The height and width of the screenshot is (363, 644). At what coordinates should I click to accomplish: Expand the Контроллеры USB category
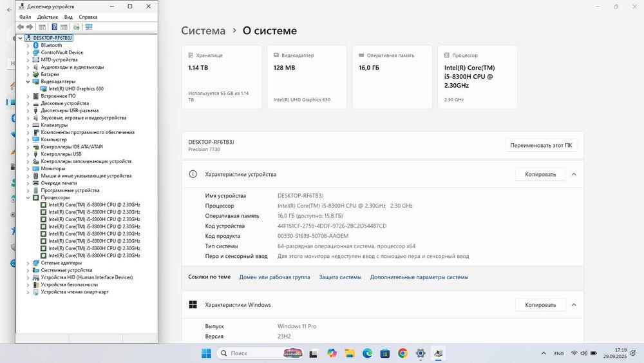click(28, 154)
